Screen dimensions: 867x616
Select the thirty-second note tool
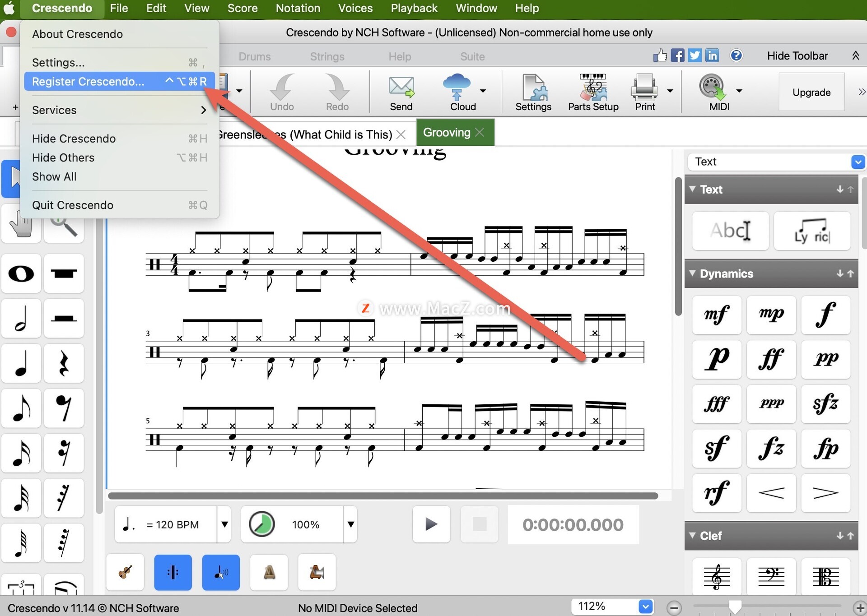coord(21,498)
